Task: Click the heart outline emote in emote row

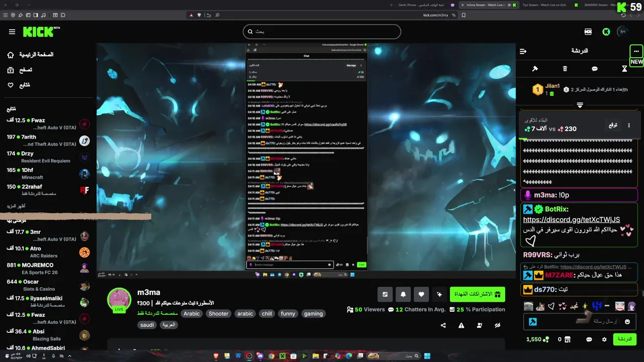Action: (x=551, y=306)
